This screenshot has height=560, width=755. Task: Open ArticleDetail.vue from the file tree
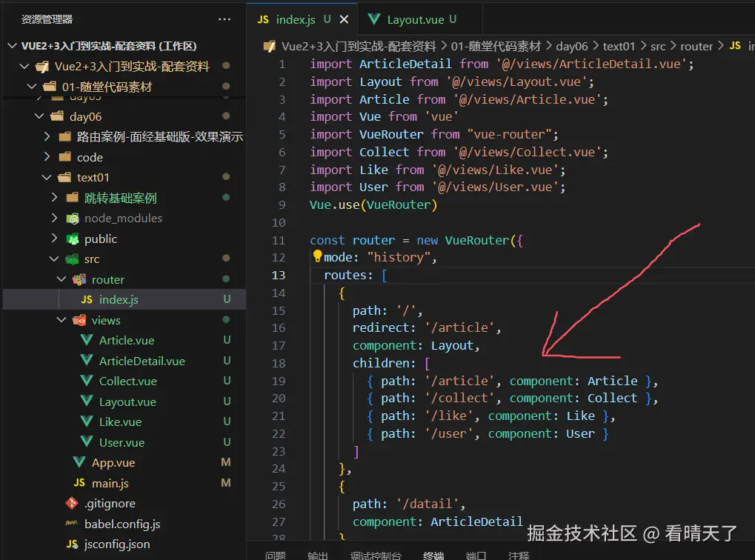[x=142, y=361]
